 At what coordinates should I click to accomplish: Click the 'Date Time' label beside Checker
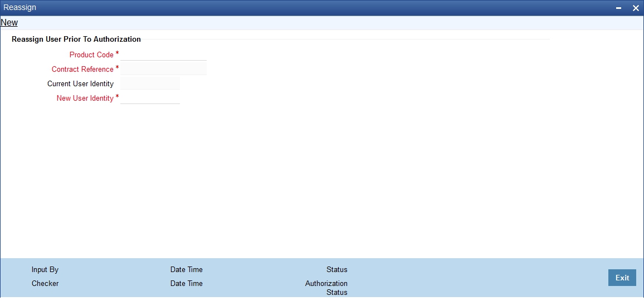tap(187, 283)
